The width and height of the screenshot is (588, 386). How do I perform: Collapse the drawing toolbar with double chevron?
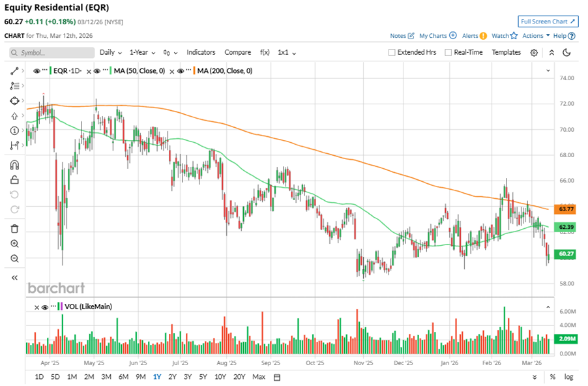(x=14, y=278)
